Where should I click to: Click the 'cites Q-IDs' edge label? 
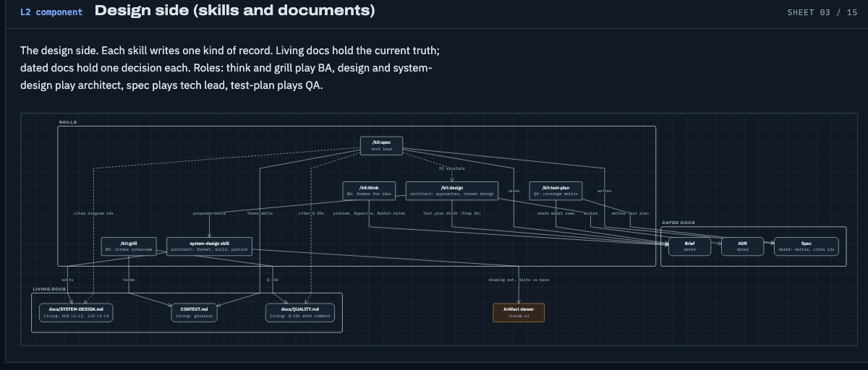pyautogui.click(x=311, y=213)
